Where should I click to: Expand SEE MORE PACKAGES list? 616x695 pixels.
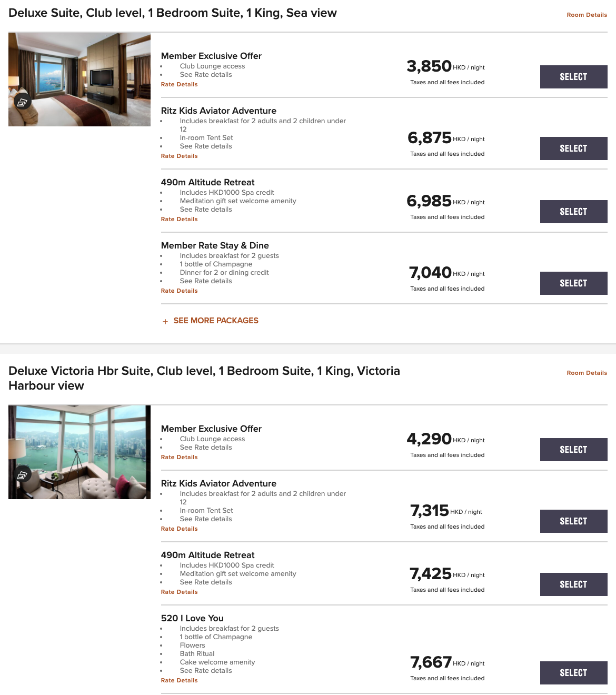pos(216,321)
